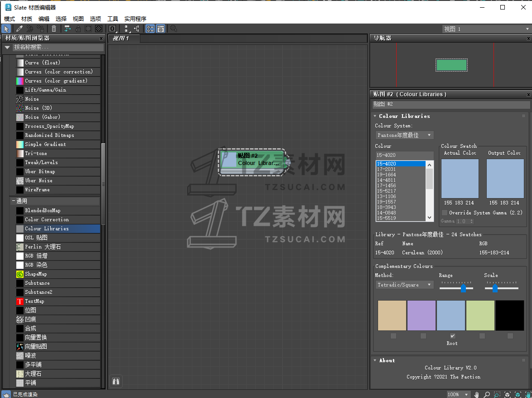Open the Colour System dropdown
Viewport: 532px width, 398px height.
404,135
